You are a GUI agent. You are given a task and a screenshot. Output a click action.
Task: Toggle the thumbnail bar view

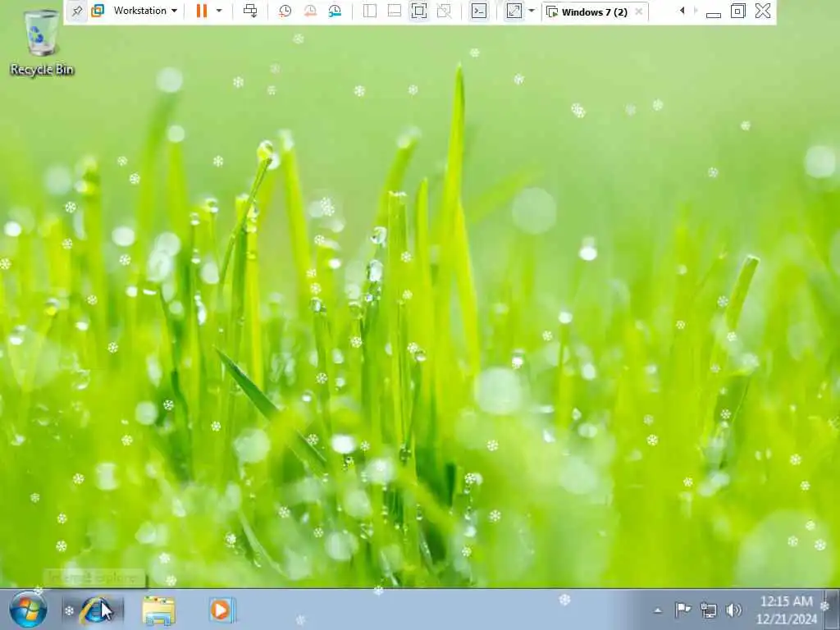tap(395, 11)
